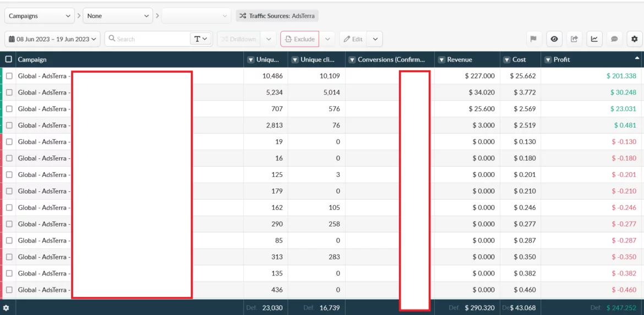This screenshot has width=644, height=315.
Task: Click the footer total profit $ 247.252
Action: (621, 308)
